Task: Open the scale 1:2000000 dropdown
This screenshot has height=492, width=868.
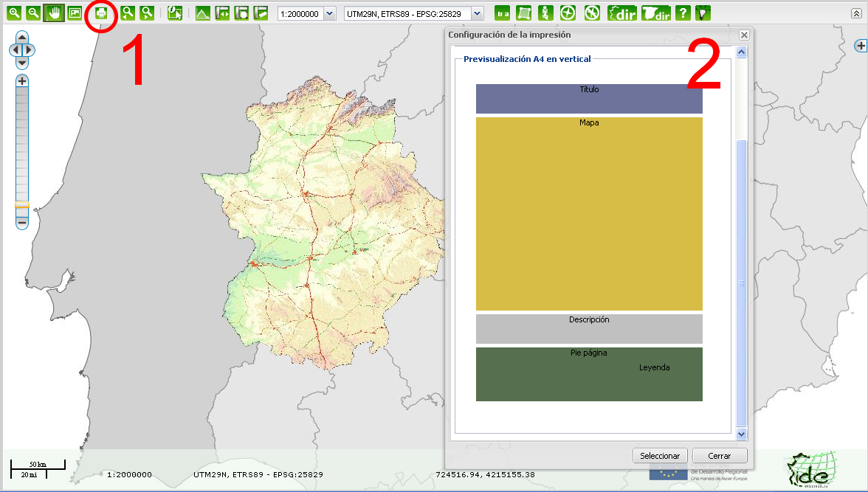Action: [x=329, y=13]
